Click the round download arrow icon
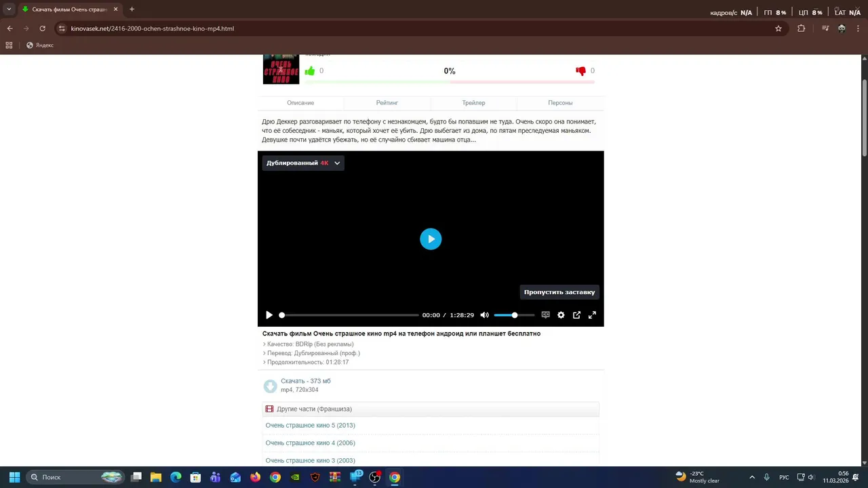Viewport: 868px width, 488px height. pos(270,386)
